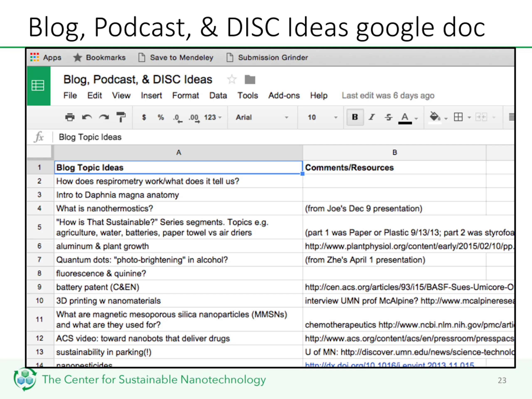The height and width of the screenshot is (399, 532).
Task: Open the File menu
Action: pyautogui.click(x=70, y=95)
